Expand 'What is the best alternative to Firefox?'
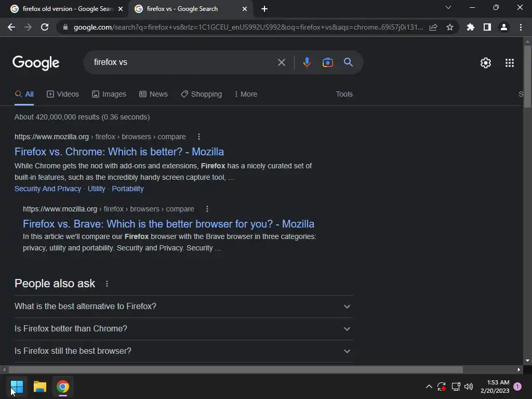This screenshot has height=399, width=532. pos(183,307)
